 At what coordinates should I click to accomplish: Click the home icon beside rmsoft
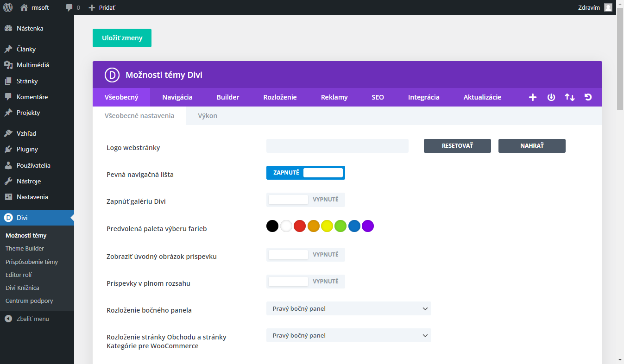(x=24, y=7)
